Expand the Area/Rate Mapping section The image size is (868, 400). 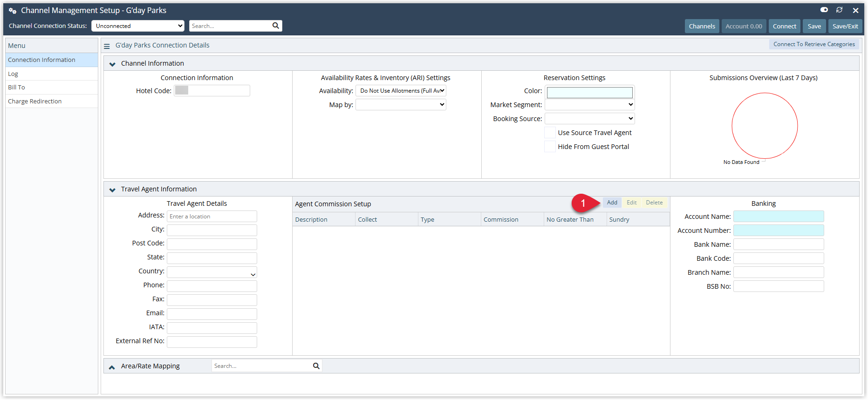(x=112, y=366)
